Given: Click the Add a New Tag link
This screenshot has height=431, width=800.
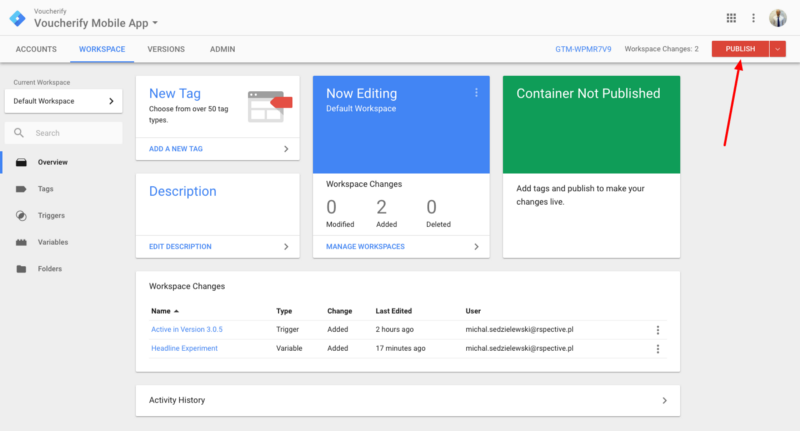Looking at the screenshot, I should click(x=176, y=149).
